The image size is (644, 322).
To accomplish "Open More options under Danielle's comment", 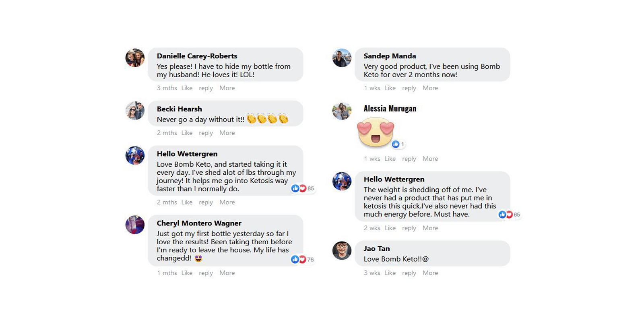I will pyautogui.click(x=227, y=88).
